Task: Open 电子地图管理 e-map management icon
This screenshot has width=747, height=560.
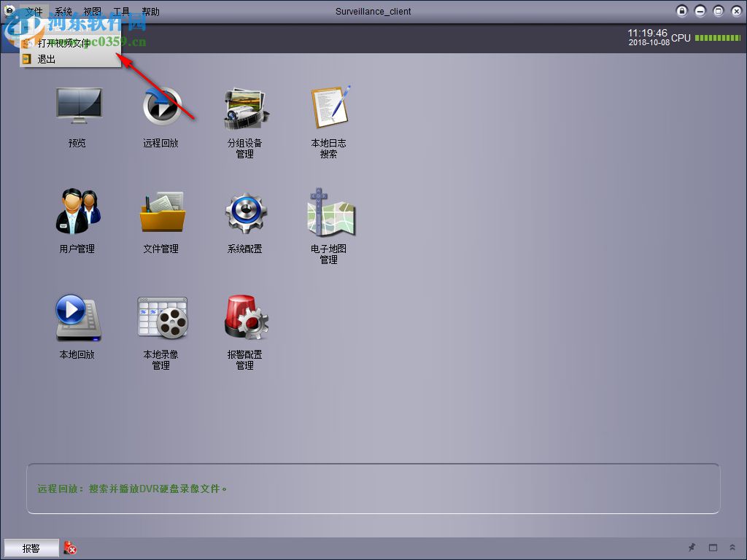Action: [x=330, y=211]
